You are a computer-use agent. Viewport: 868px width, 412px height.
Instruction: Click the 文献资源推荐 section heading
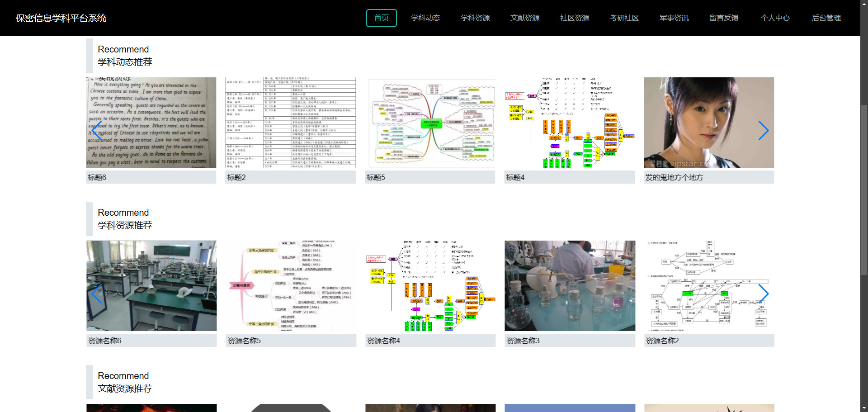pos(125,388)
